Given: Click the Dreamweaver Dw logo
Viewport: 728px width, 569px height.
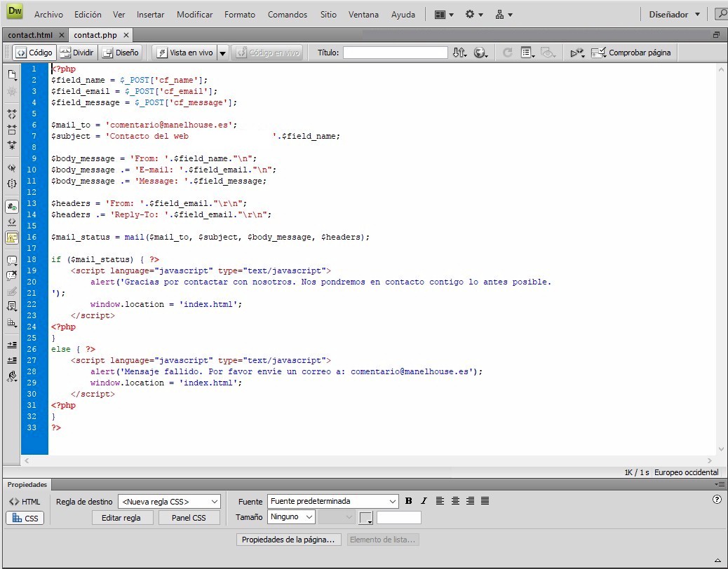Looking at the screenshot, I should [15, 11].
